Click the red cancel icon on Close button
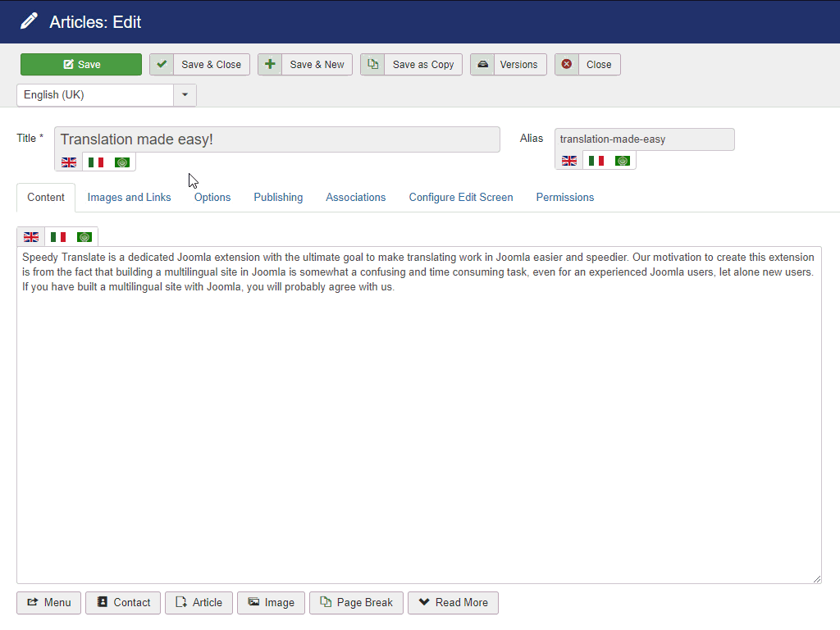Image resolution: width=840 pixels, height=630 pixels. point(567,64)
